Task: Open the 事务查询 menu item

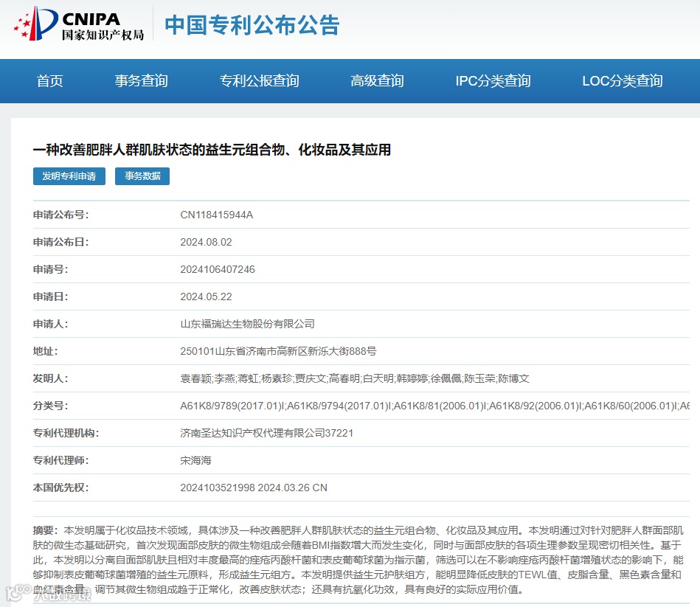Action: pos(141,81)
